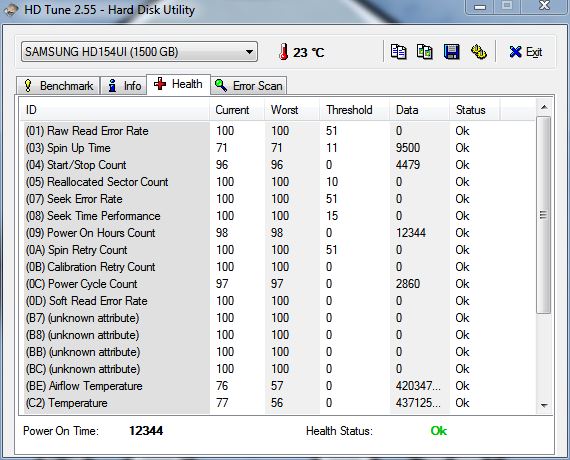
Task: Select the Spin Up Time row
Action: (278, 148)
